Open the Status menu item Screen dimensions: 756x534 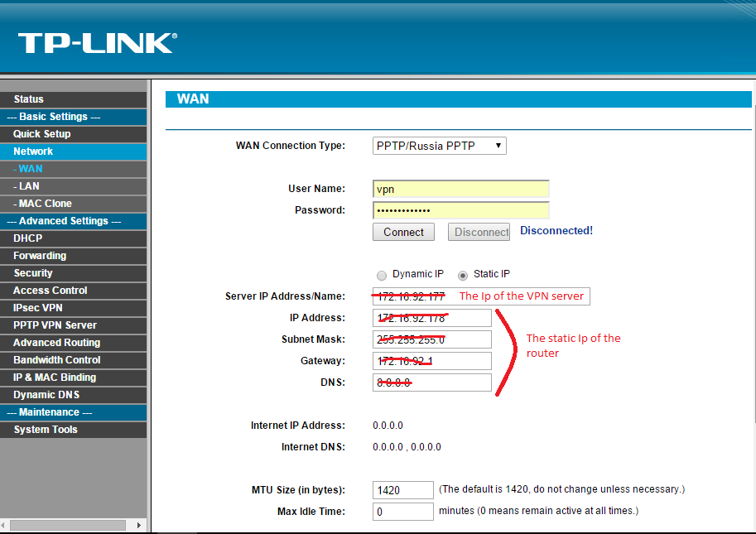coord(29,99)
